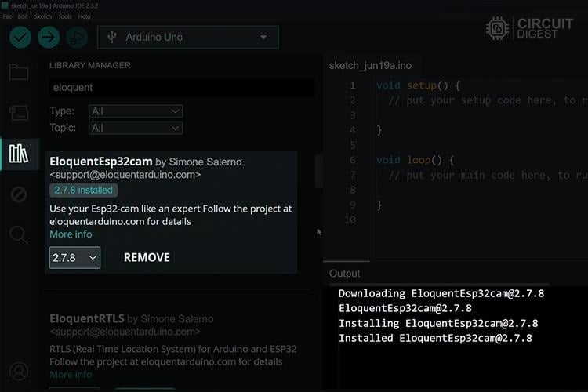Open the Type filter dropdown
The height and width of the screenshot is (392, 588).
(x=135, y=111)
